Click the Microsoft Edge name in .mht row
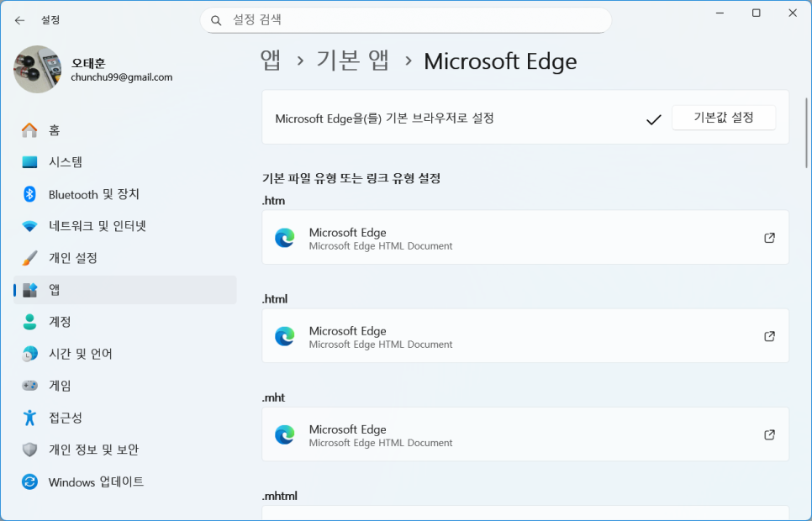The height and width of the screenshot is (521, 812). pos(347,429)
